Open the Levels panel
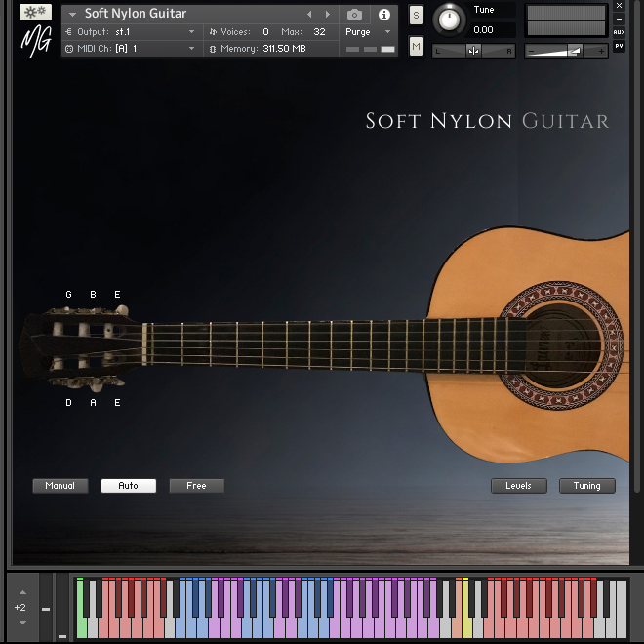The width and height of the screenshot is (644, 644). pyautogui.click(x=519, y=486)
